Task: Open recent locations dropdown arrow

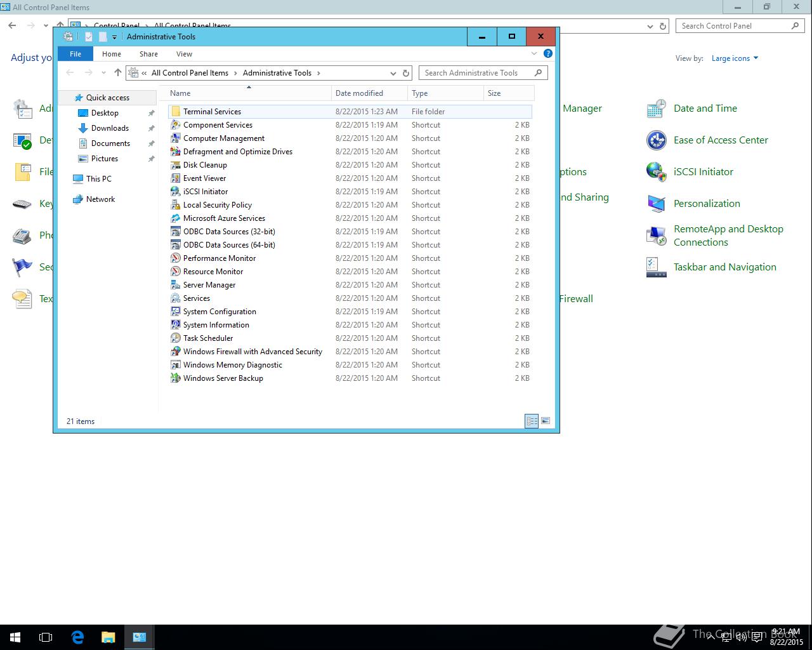Action: pyautogui.click(x=103, y=73)
